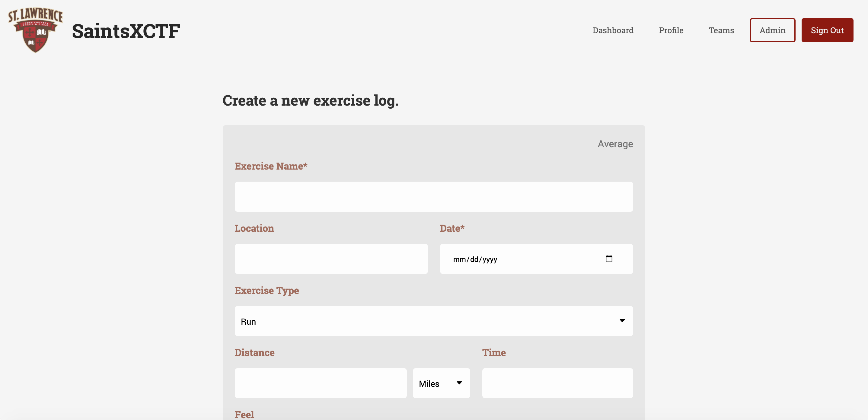Click the Date mm/dd/yyyy field
This screenshot has height=420, width=868.
click(x=536, y=259)
